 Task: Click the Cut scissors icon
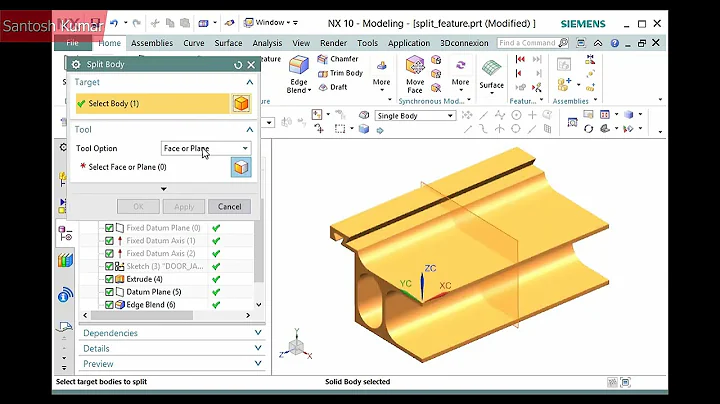pos(155,22)
